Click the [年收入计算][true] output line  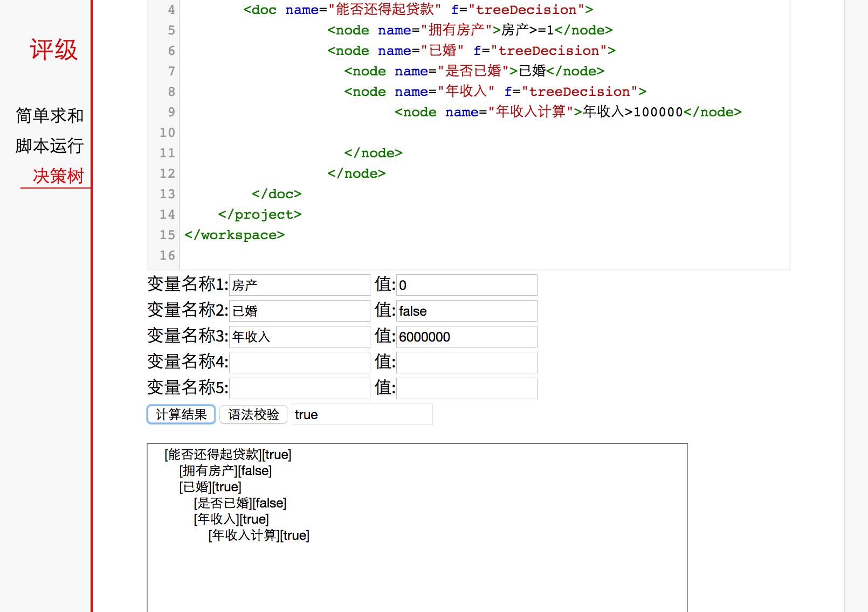click(259, 535)
